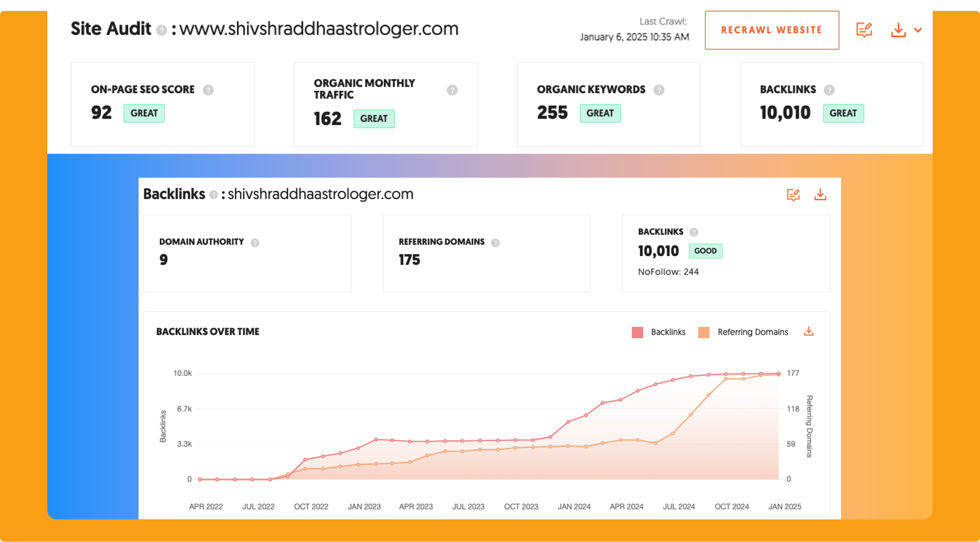Screen dimensions: 980x542
Task: Download the Site Audit report
Action: (898, 30)
